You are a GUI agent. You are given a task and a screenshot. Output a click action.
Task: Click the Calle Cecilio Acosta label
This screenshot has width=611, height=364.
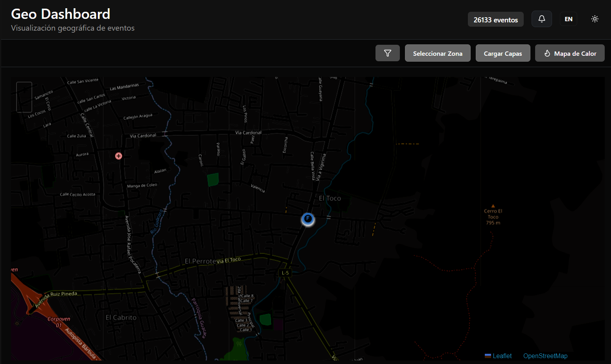[x=77, y=194]
